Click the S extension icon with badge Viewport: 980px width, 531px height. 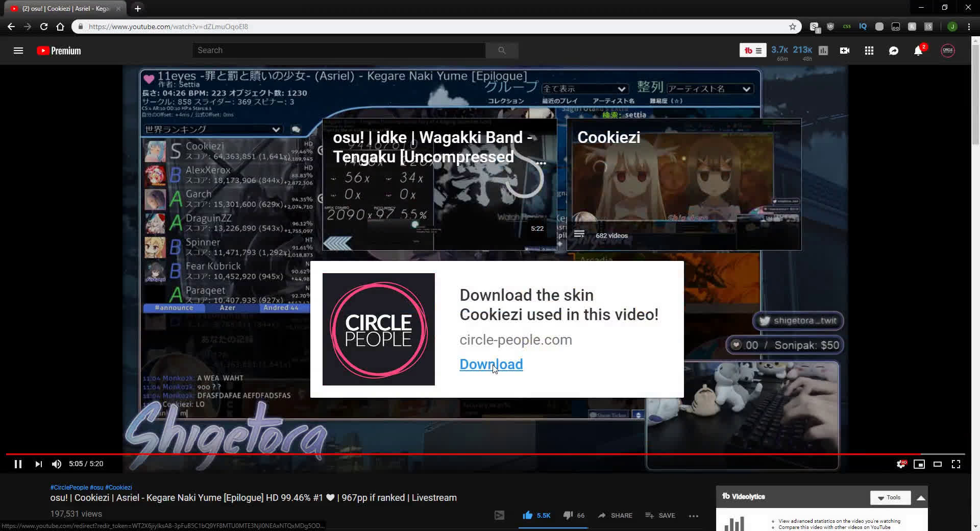pyautogui.click(x=815, y=27)
